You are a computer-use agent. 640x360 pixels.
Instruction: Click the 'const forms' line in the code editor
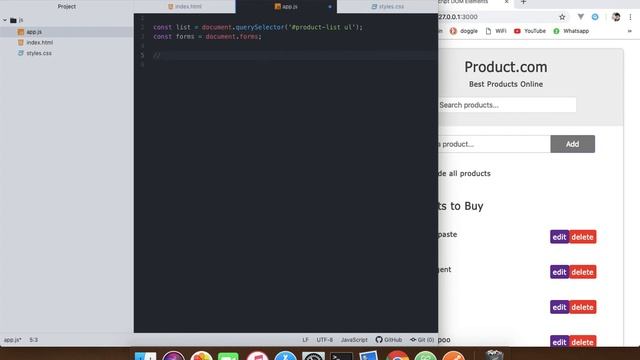pos(207,36)
